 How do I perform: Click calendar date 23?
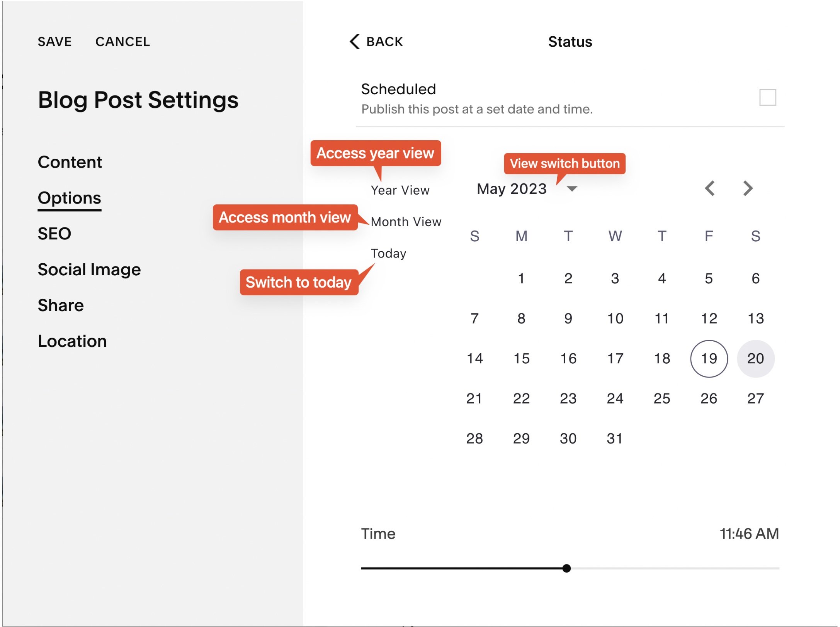pyautogui.click(x=568, y=398)
